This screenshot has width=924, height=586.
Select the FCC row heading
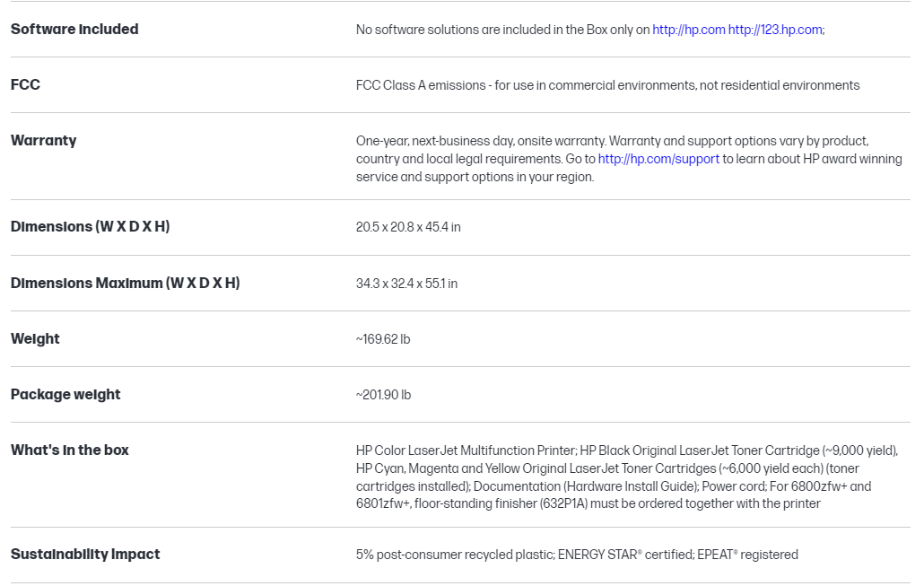click(25, 84)
